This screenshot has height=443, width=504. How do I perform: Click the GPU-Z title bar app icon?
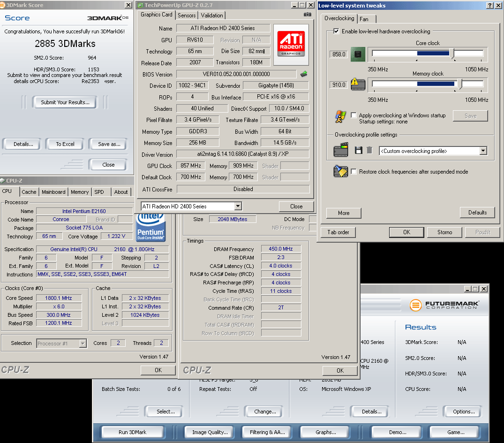pyautogui.click(x=140, y=5)
